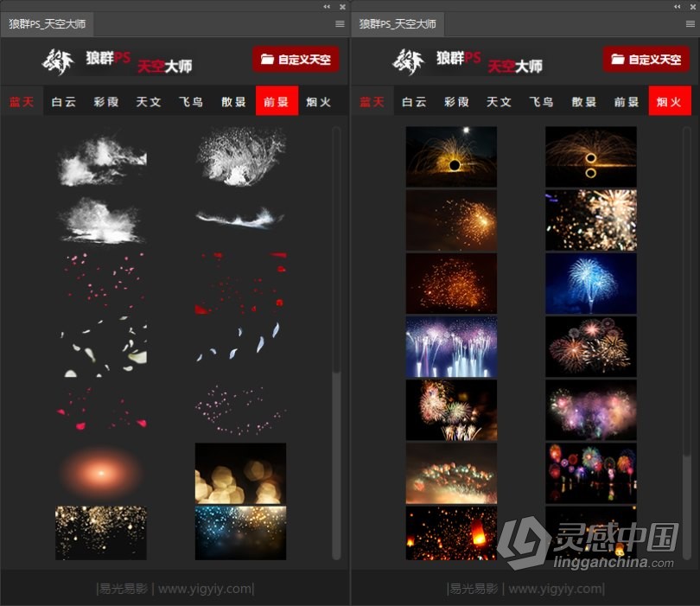Pick the tiny pink dots swirl thumbnail

tap(240, 411)
